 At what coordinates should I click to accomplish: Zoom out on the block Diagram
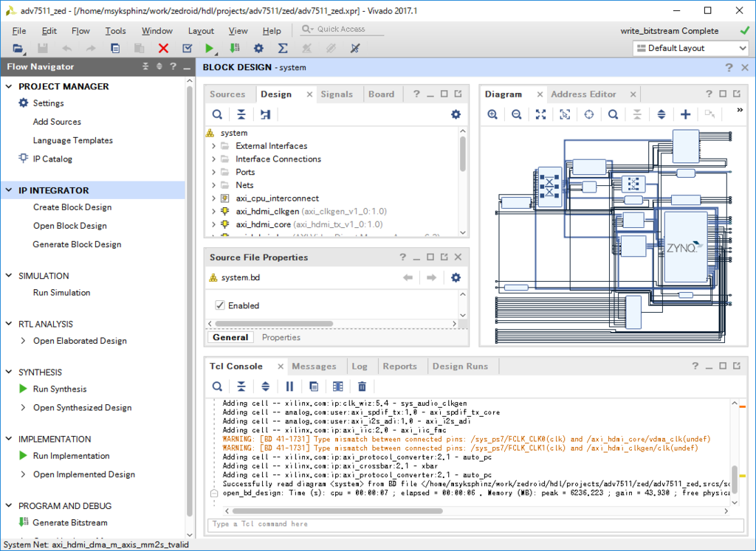516,114
